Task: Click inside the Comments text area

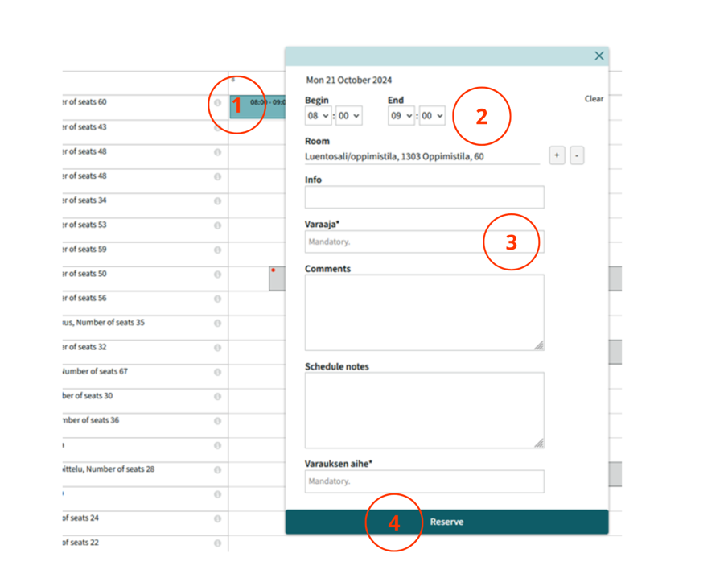Action: coord(424,312)
